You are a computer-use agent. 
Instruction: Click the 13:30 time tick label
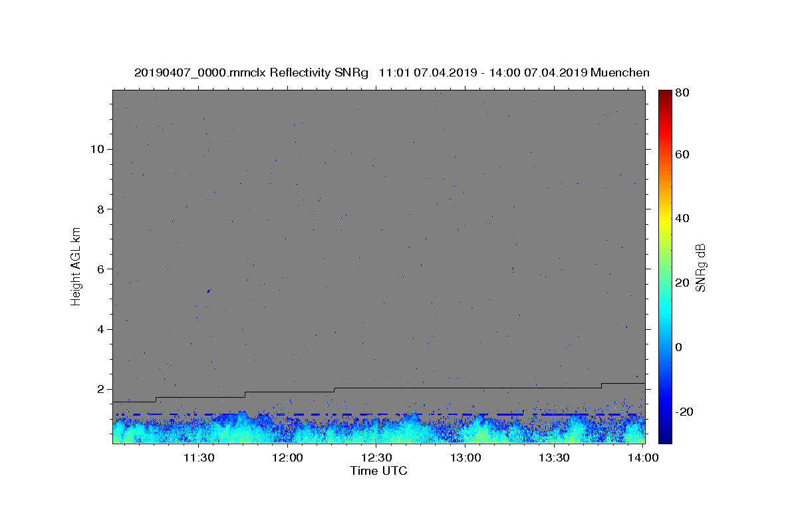[555, 458]
